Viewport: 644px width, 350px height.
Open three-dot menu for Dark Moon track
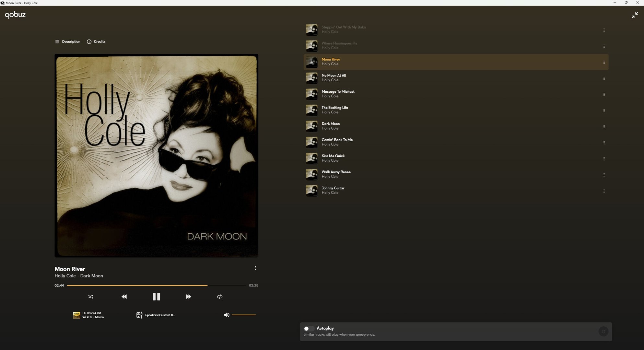pyautogui.click(x=604, y=127)
